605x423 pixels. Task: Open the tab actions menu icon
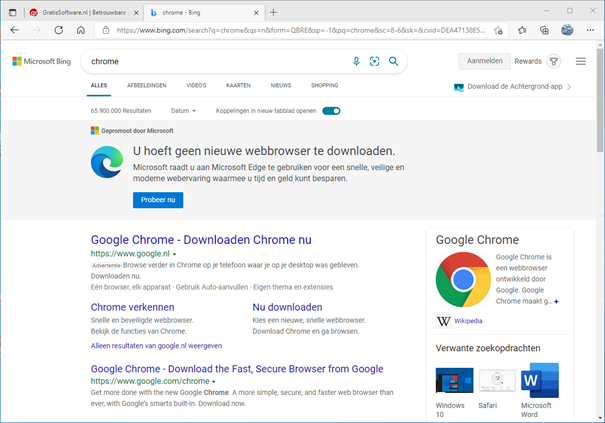pos(13,12)
